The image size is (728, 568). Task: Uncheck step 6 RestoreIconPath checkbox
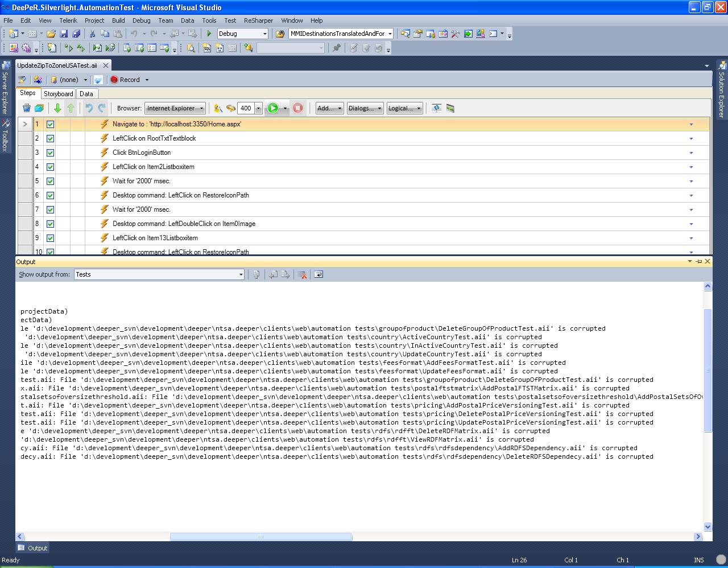point(50,195)
